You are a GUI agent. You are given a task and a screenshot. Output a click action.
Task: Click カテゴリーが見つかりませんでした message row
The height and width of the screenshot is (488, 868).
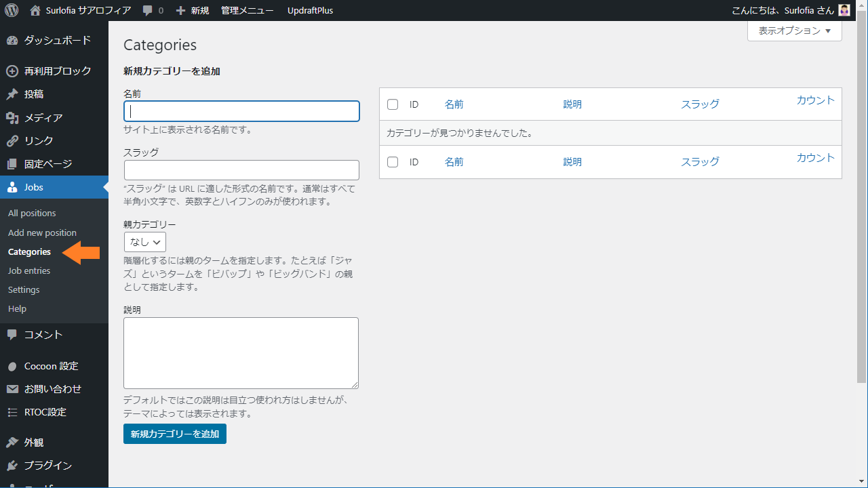[610, 133]
